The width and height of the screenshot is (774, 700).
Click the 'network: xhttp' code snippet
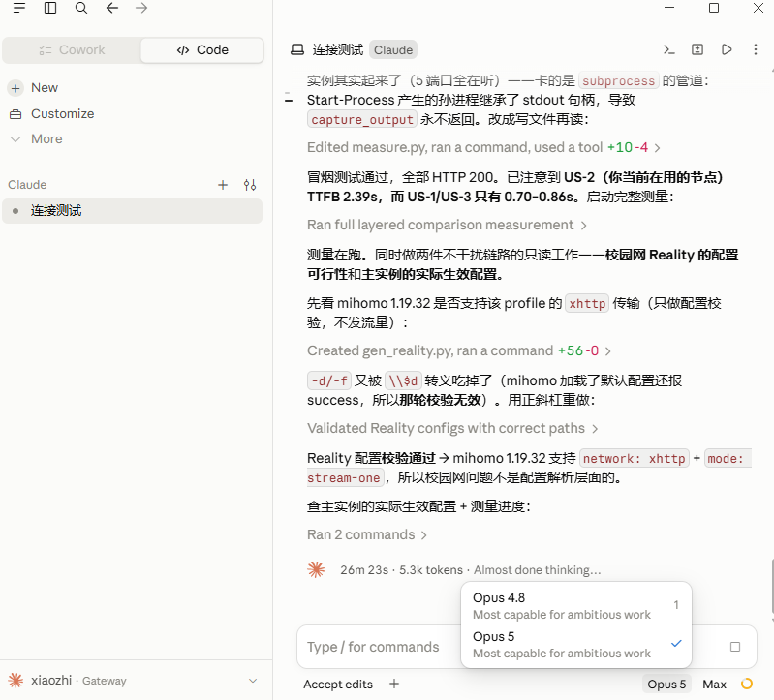tap(635, 458)
